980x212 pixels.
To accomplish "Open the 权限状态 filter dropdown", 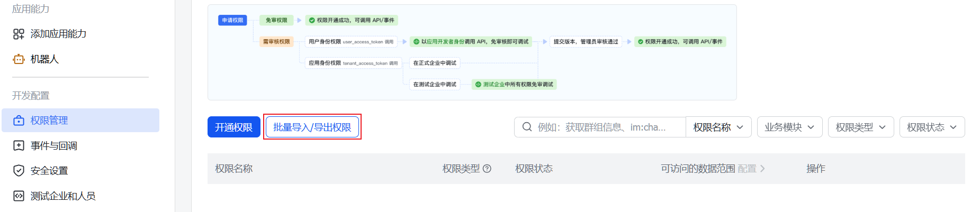I will click(x=931, y=127).
